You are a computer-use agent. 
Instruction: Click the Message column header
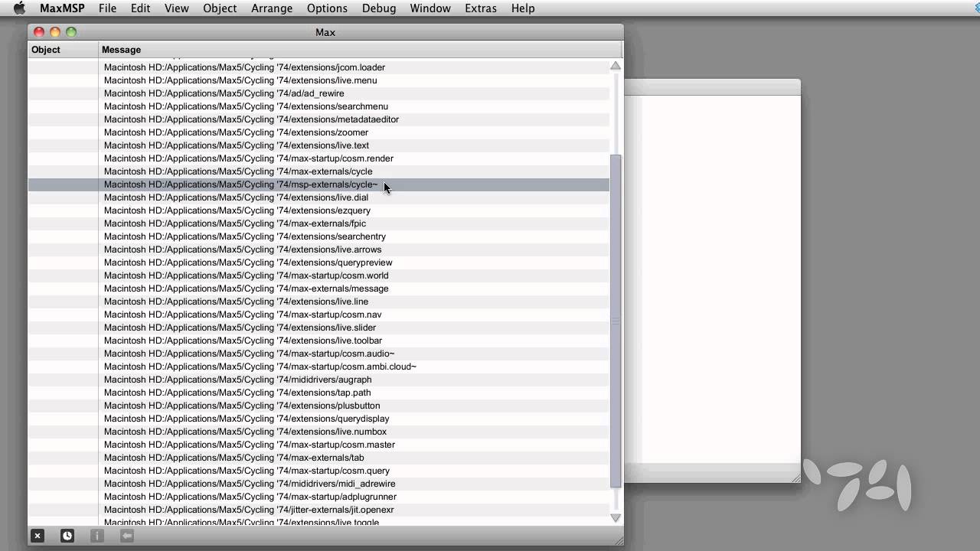[361, 50]
